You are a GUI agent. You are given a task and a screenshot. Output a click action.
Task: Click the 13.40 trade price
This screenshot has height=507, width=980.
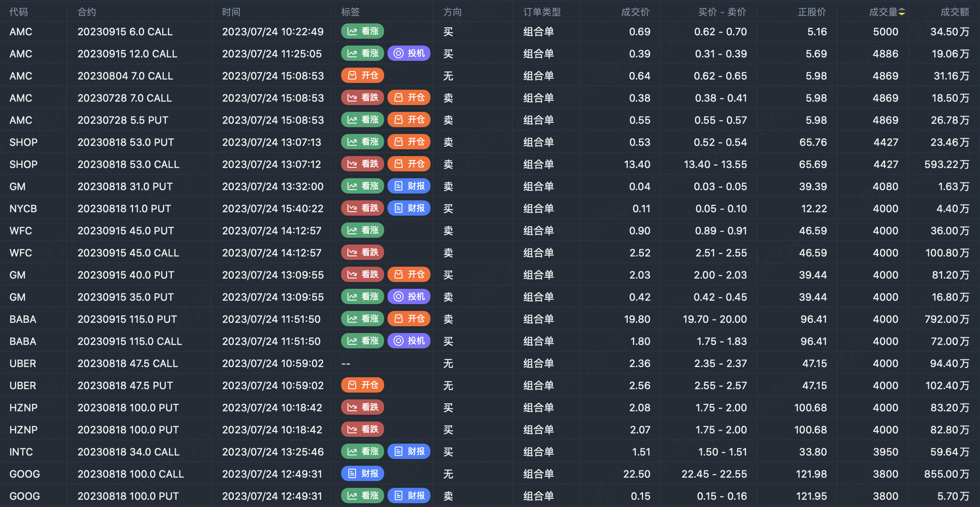(637, 164)
